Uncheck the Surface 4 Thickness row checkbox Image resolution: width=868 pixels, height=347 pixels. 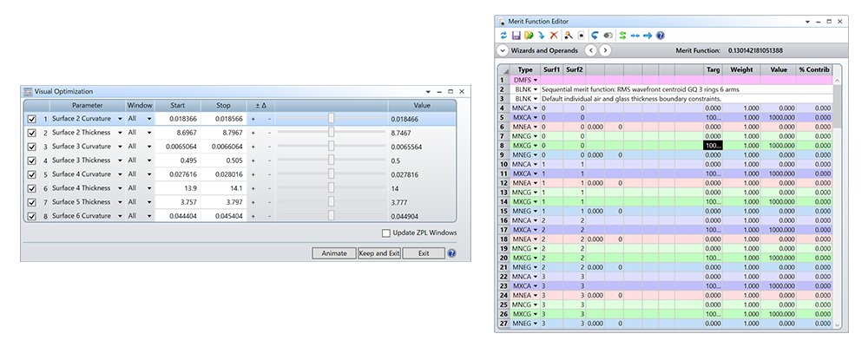click(32, 188)
